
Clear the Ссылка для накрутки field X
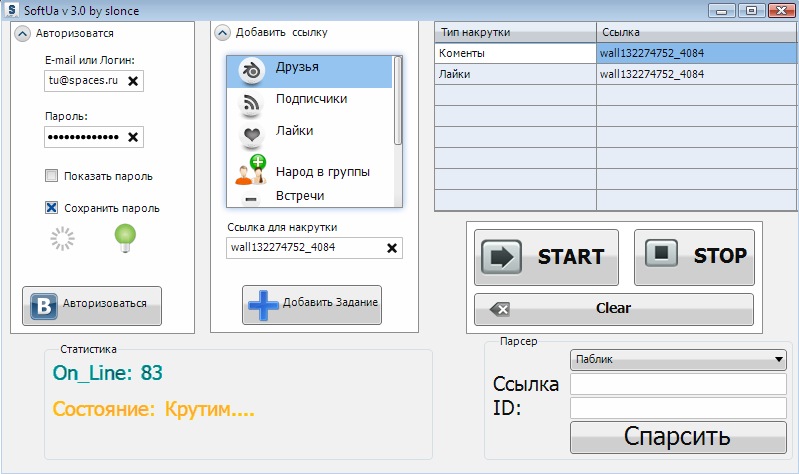392,248
